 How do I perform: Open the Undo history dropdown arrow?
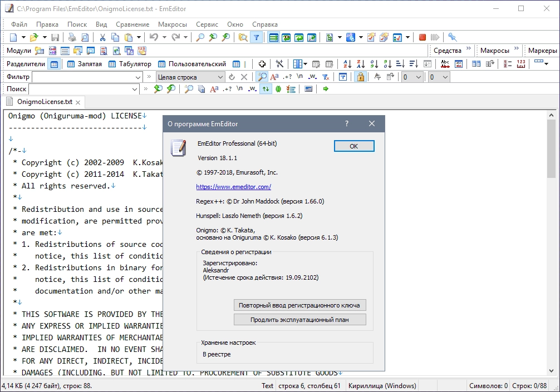click(x=164, y=37)
